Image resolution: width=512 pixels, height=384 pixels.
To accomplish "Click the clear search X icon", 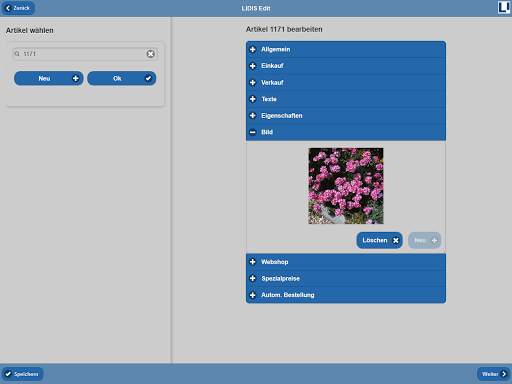I will [151, 54].
